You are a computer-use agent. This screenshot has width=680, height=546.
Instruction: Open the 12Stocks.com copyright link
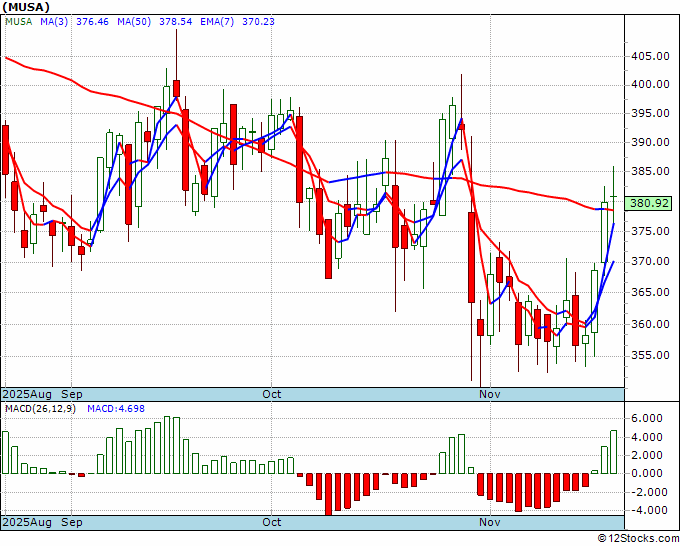click(638, 539)
